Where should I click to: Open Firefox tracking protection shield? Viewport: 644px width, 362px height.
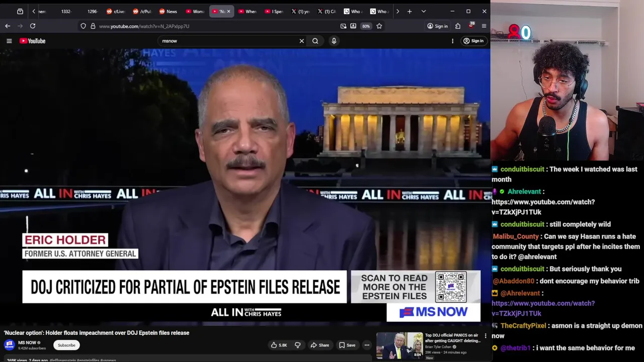point(83,26)
